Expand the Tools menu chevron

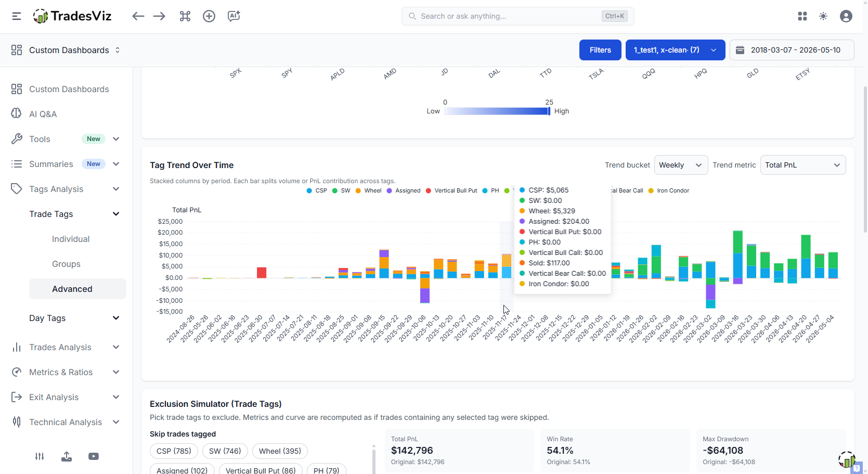tap(116, 139)
